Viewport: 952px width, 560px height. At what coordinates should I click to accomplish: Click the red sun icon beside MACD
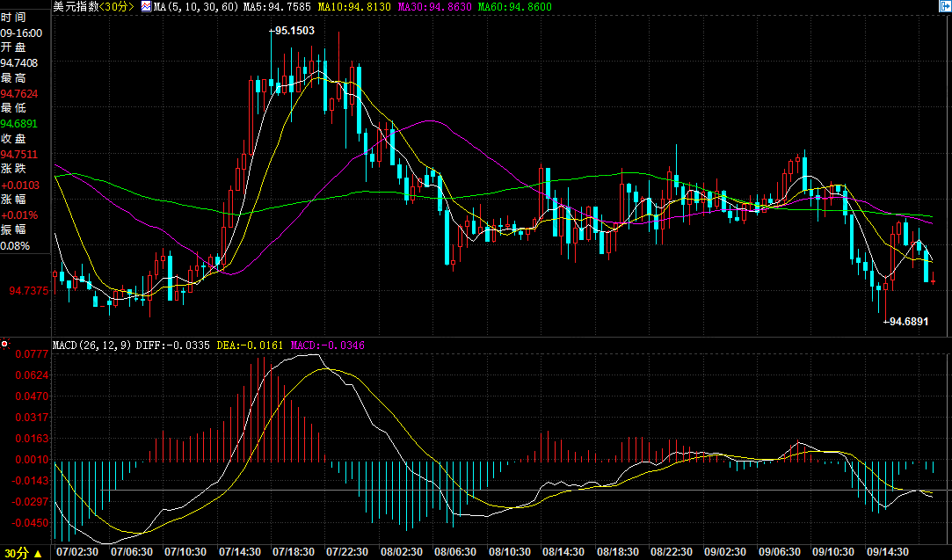[5, 345]
